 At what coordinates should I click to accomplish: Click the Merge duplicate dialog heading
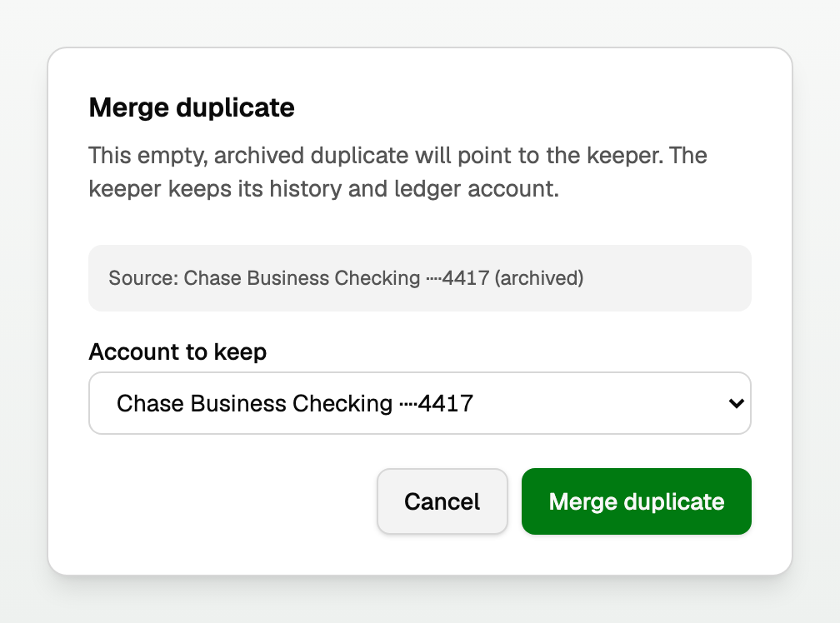[192, 107]
